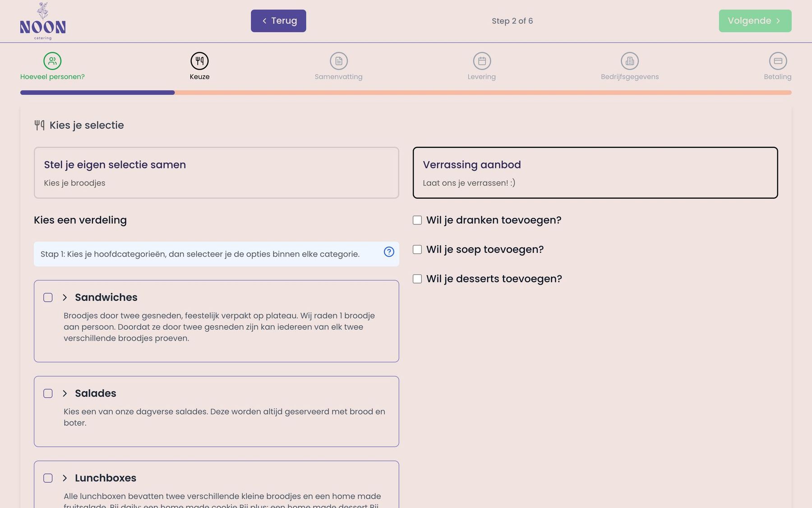Click the people icon for Hoeveel personen step
The image size is (812, 508).
[52, 61]
